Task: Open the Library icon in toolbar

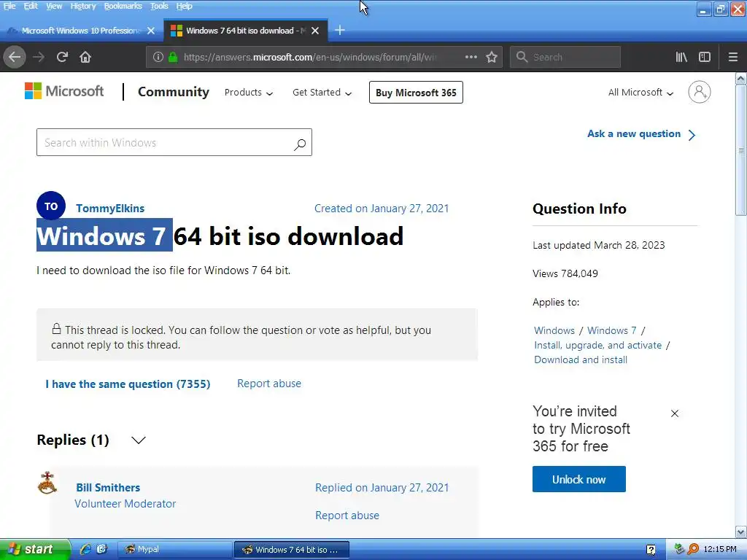Action: [681, 57]
